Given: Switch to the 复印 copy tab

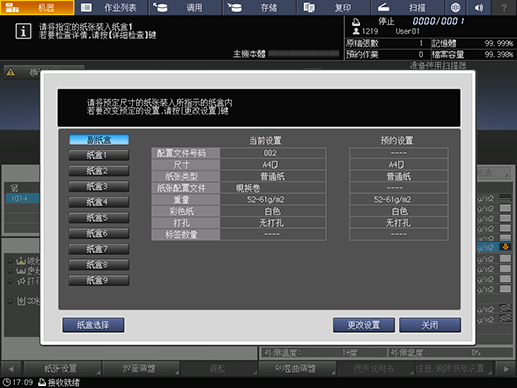Looking at the screenshot, I should [334, 7].
